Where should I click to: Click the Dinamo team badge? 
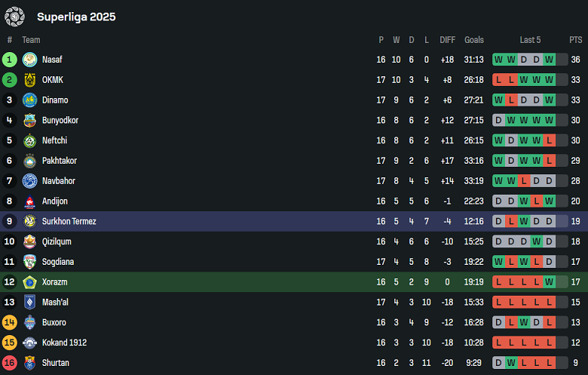(29, 100)
